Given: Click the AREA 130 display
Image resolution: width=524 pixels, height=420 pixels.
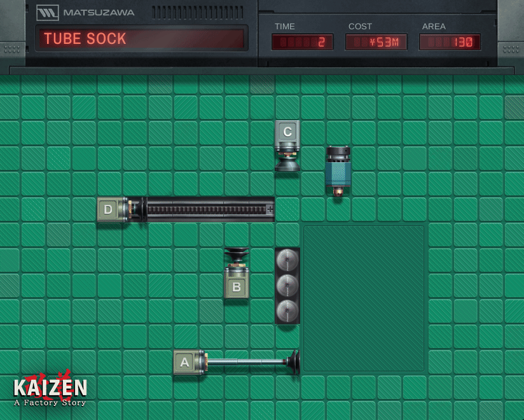Looking at the screenshot, I should (x=450, y=42).
